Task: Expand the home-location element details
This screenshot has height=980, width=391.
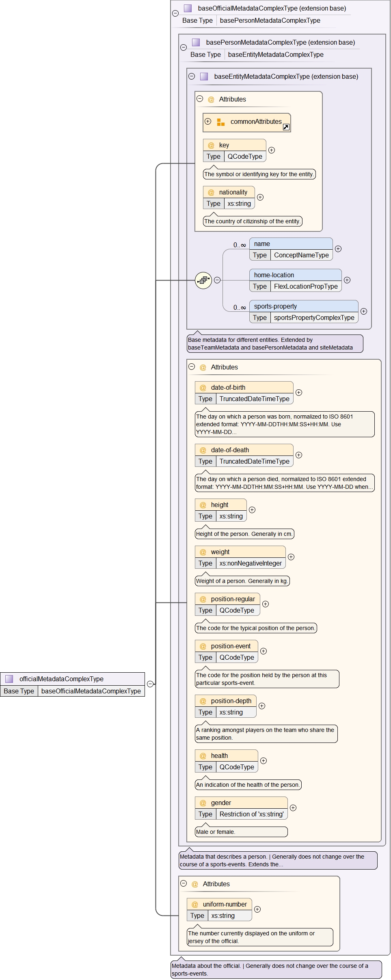Action: (347, 280)
